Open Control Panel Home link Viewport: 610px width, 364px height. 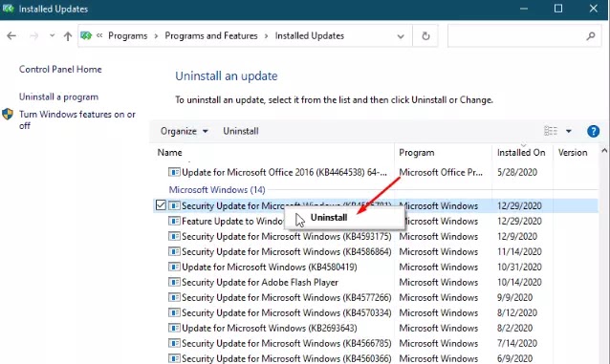[x=60, y=69]
